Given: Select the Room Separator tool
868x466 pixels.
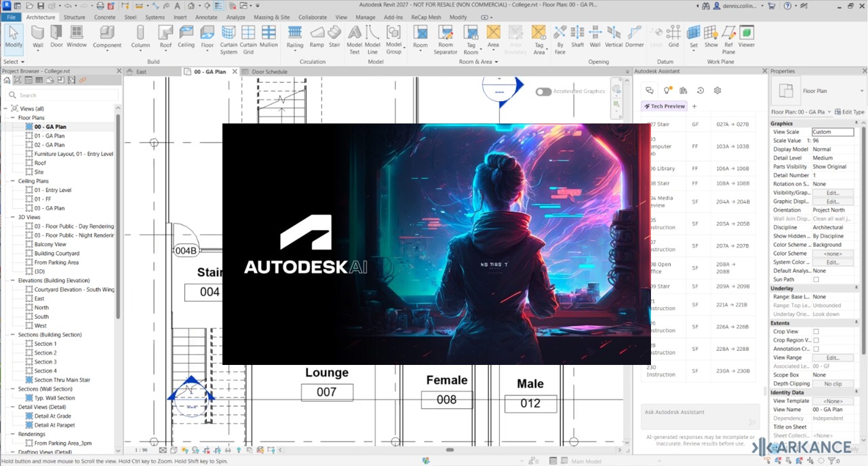Looking at the screenshot, I should pyautogui.click(x=446, y=39).
